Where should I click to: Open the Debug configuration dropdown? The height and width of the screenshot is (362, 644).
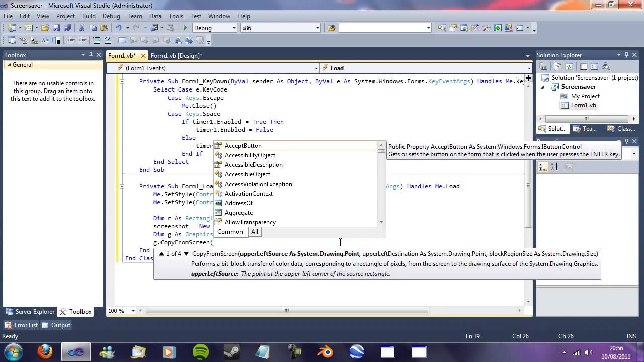click(234, 28)
